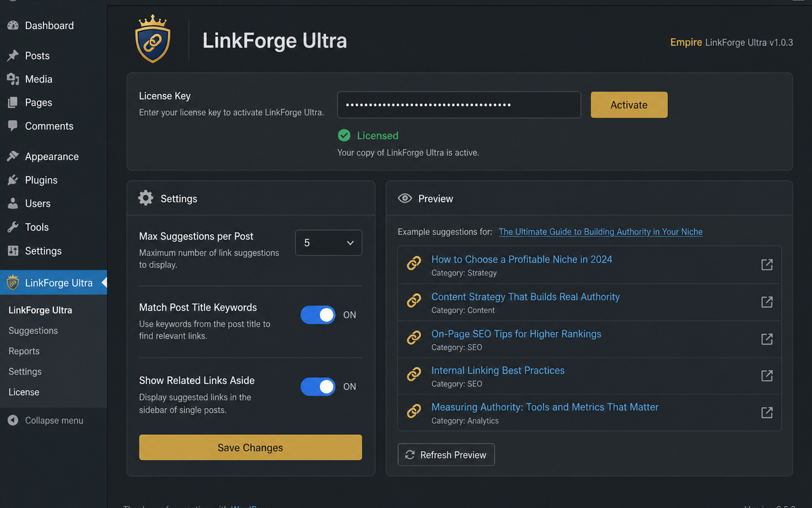
Task: Click the License Key input field
Action: tap(459, 105)
